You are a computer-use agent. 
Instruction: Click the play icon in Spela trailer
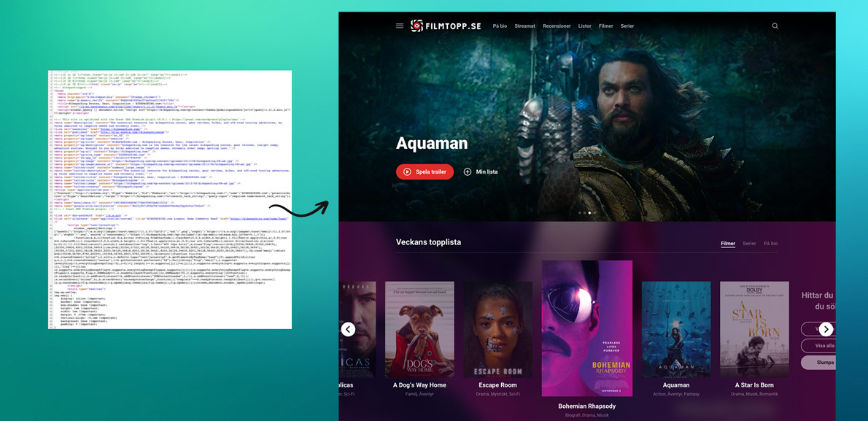coord(408,172)
